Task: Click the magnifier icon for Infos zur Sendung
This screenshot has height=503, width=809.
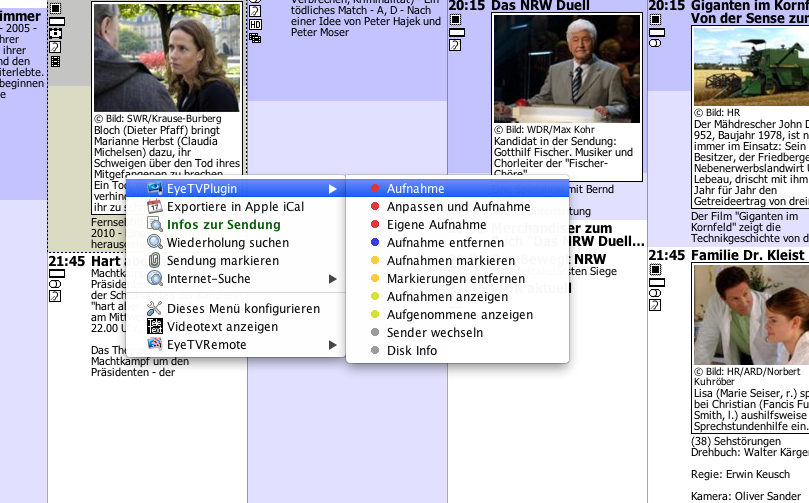Action: [154, 224]
